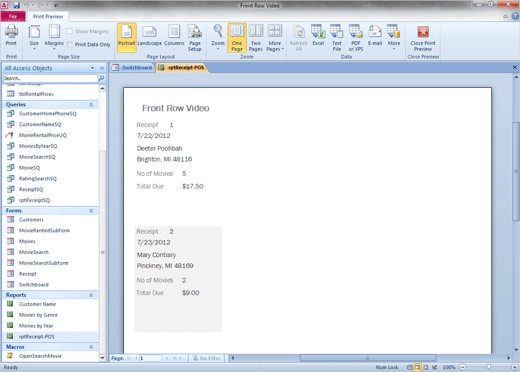This screenshot has height=372, width=520.
Task: Switch to Print Preview view icon in status bar
Action: pyautogui.click(x=417, y=367)
